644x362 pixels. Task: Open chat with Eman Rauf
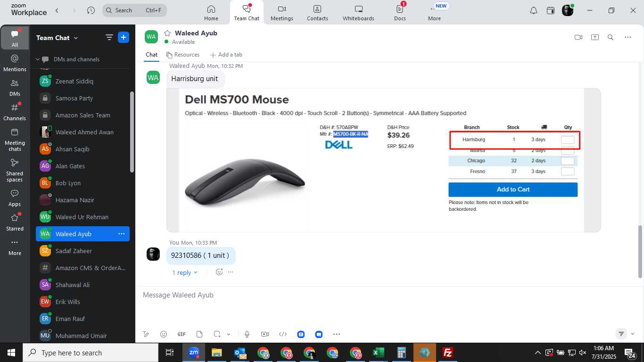point(83,319)
